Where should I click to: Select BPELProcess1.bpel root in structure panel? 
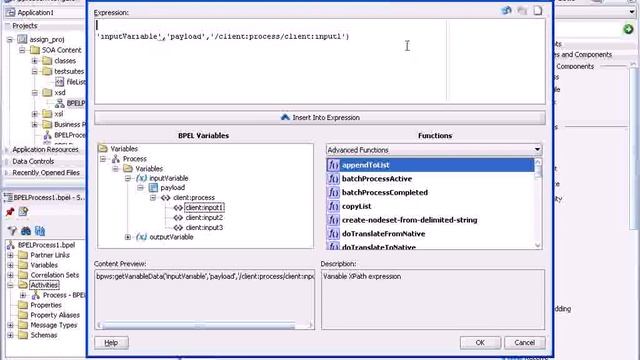point(46,245)
